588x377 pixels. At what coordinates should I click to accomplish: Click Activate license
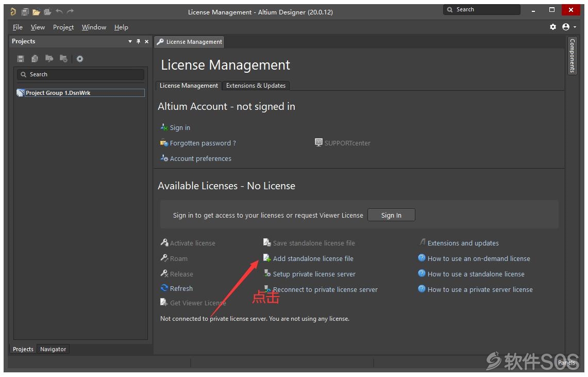[x=192, y=243]
